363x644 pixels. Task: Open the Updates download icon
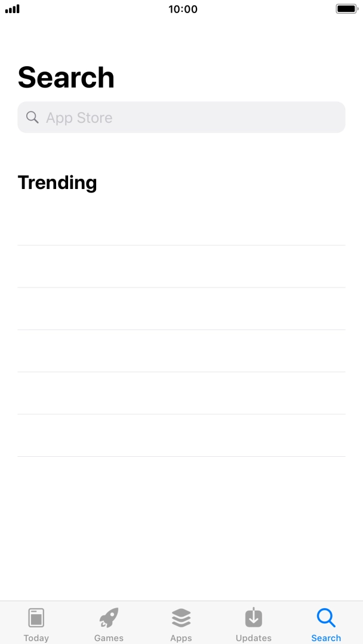[x=254, y=618]
